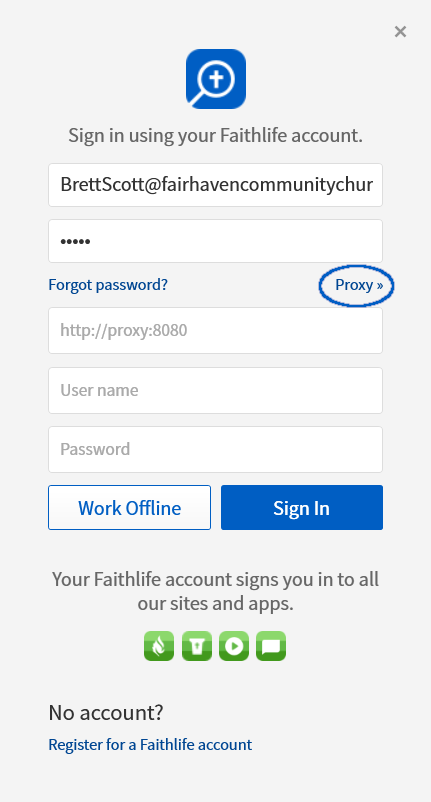Click the Sign In button
Screen dimensions: 431x802
302,507
